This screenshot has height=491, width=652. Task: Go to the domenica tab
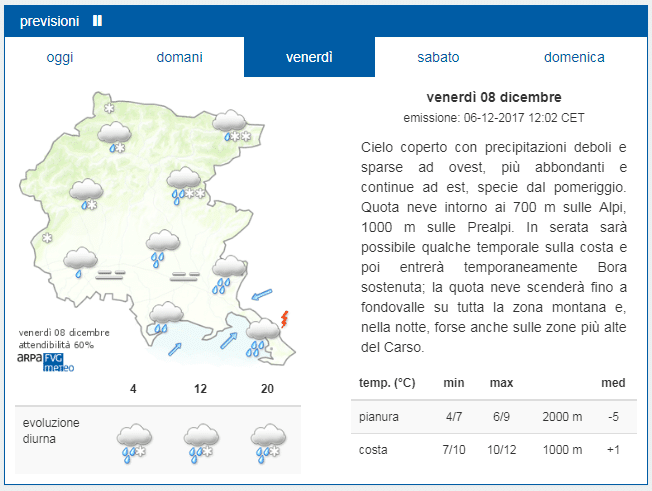[574, 57]
